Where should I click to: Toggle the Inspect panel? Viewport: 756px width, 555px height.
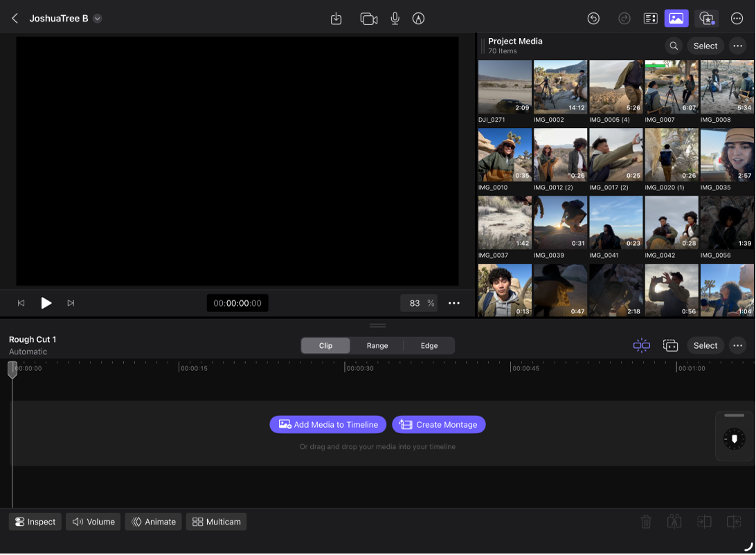point(34,522)
